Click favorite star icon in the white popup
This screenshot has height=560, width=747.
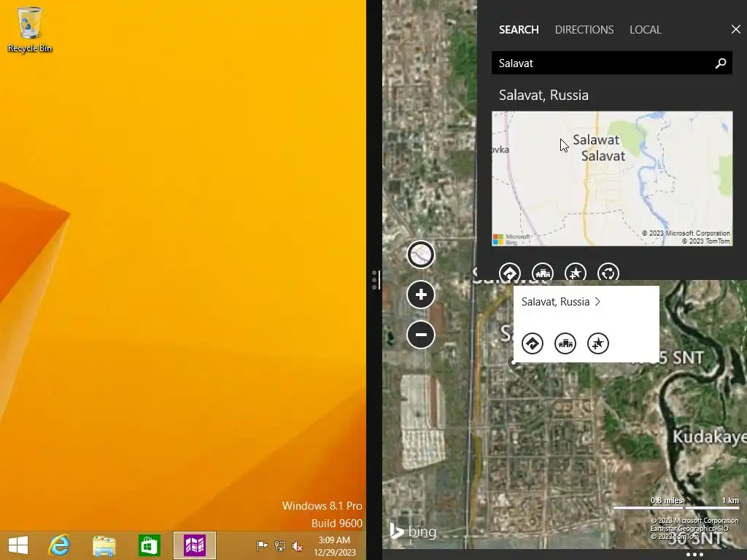pos(598,343)
